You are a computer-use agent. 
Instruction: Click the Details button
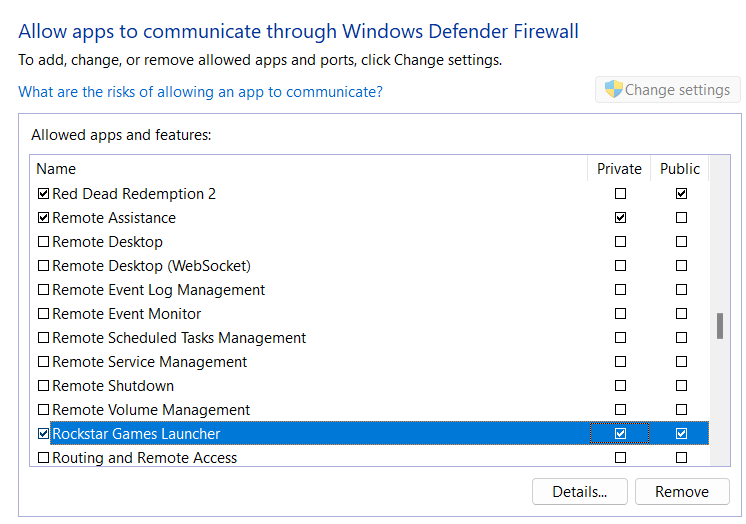580,492
